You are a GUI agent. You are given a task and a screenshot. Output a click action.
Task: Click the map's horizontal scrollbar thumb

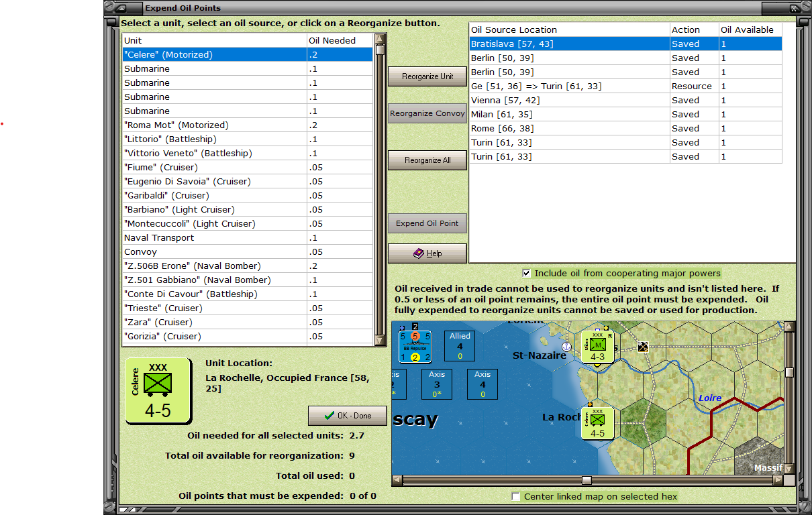pos(587,480)
